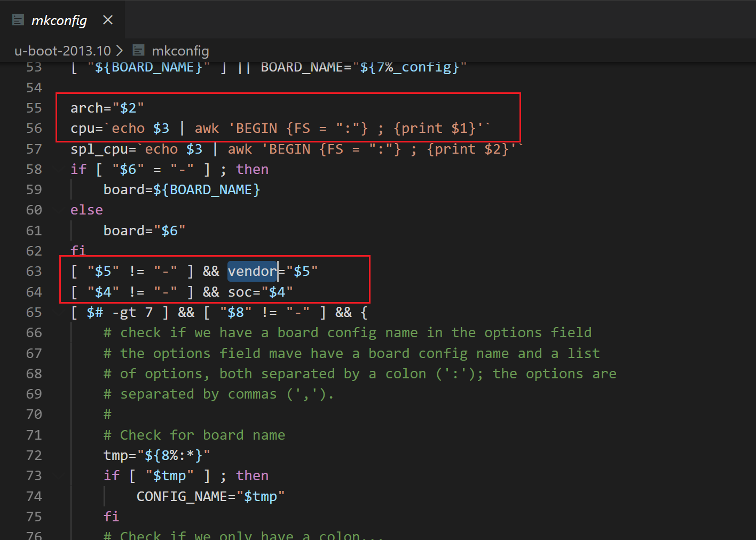Click board=${BOARD_NAME} on line 59
Viewport: 756px width, 540px height.
tap(182, 190)
